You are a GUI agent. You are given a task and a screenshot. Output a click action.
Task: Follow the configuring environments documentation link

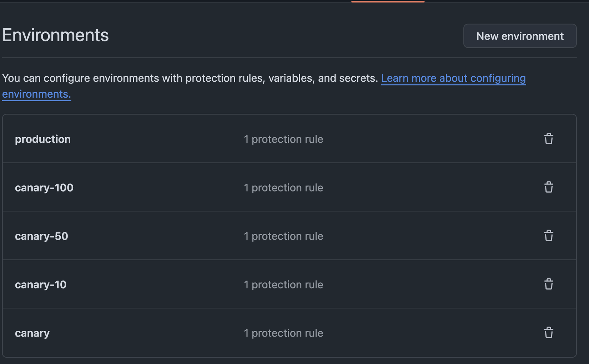[453, 78]
